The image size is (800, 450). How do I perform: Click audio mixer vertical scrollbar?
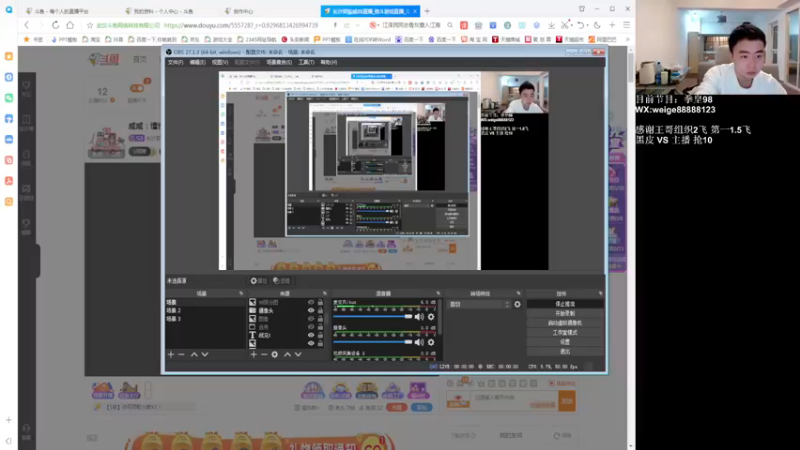[x=439, y=319]
